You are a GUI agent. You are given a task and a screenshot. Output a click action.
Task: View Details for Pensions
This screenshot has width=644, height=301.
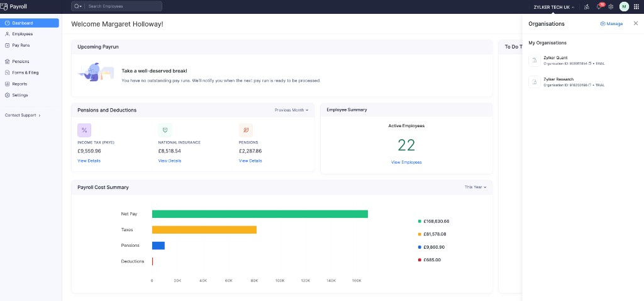250,161
